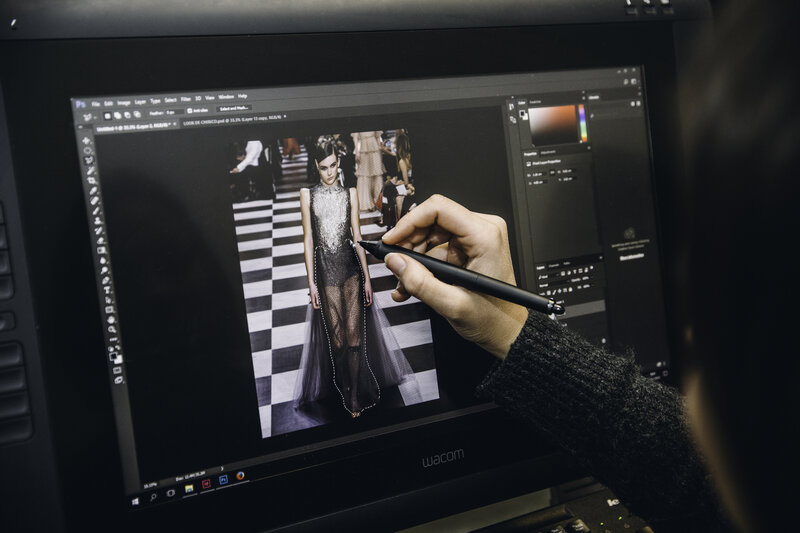The width and height of the screenshot is (800, 533).
Task: Click the rainbow hue slider in Color panel
Action: click(583, 123)
